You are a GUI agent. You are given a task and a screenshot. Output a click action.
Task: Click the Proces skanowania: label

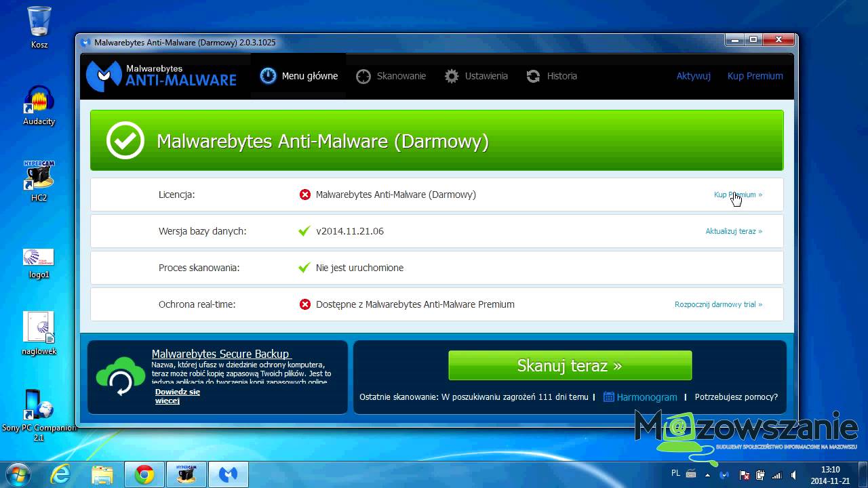pos(199,268)
